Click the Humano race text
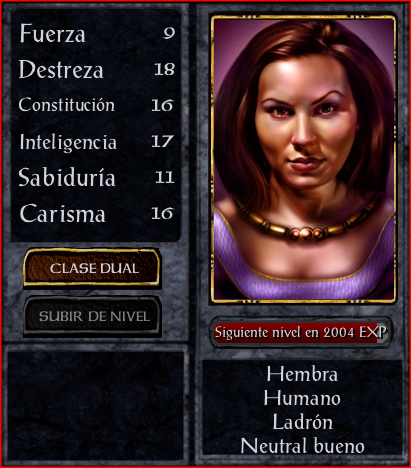Screen dimensions: 411x468 coord(302,398)
